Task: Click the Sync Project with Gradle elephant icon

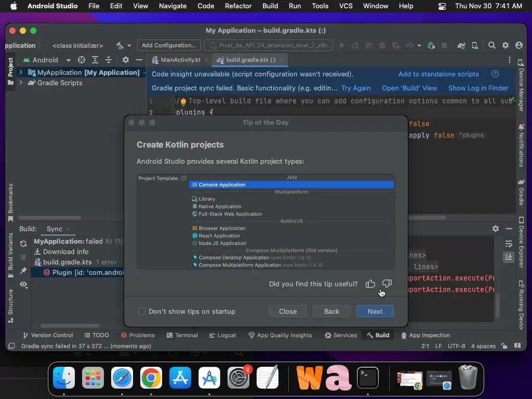Action: coord(461,45)
